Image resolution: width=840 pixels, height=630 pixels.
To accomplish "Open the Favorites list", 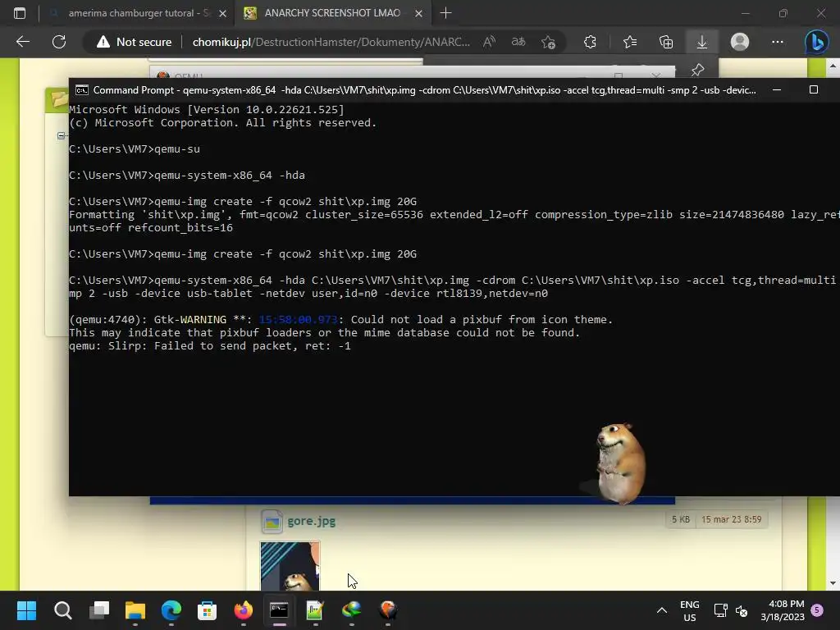I will pyautogui.click(x=630, y=42).
